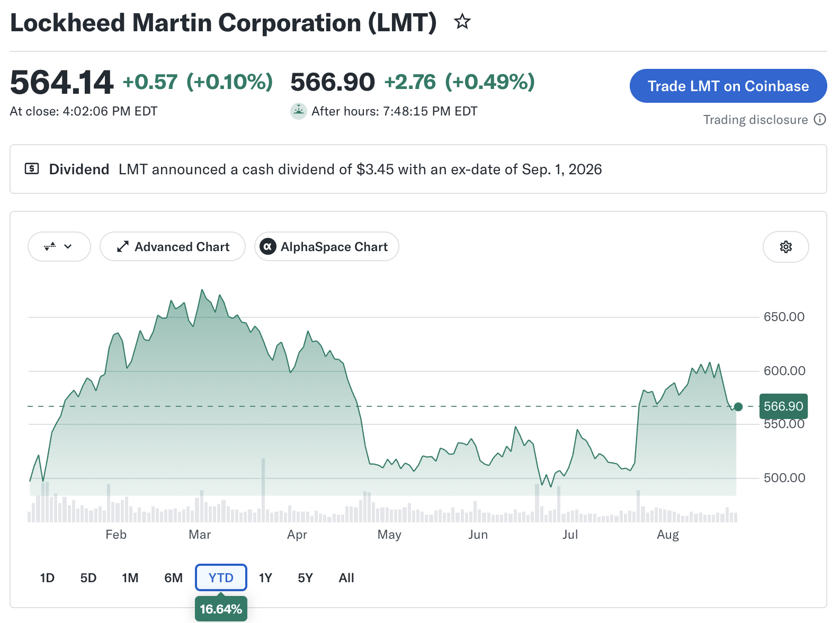Click the after-hours price 566.90

coord(333,82)
